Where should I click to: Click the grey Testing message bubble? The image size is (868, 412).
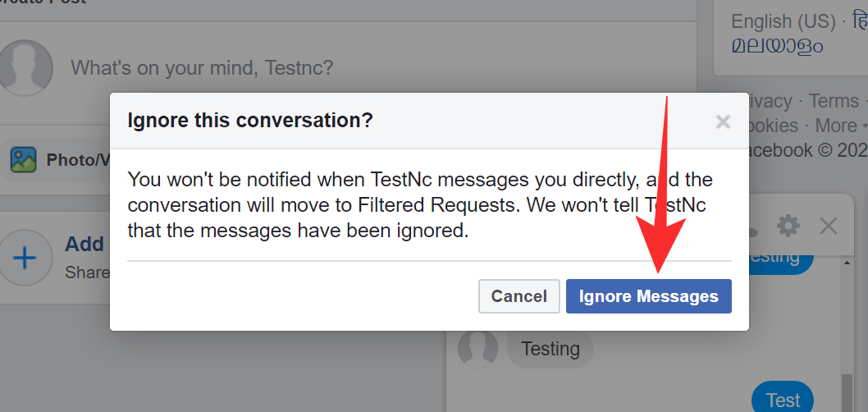point(550,349)
